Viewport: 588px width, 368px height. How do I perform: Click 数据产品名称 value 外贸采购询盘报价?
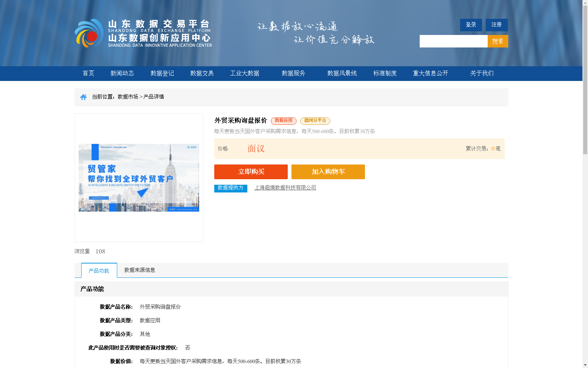pyautogui.click(x=160, y=307)
